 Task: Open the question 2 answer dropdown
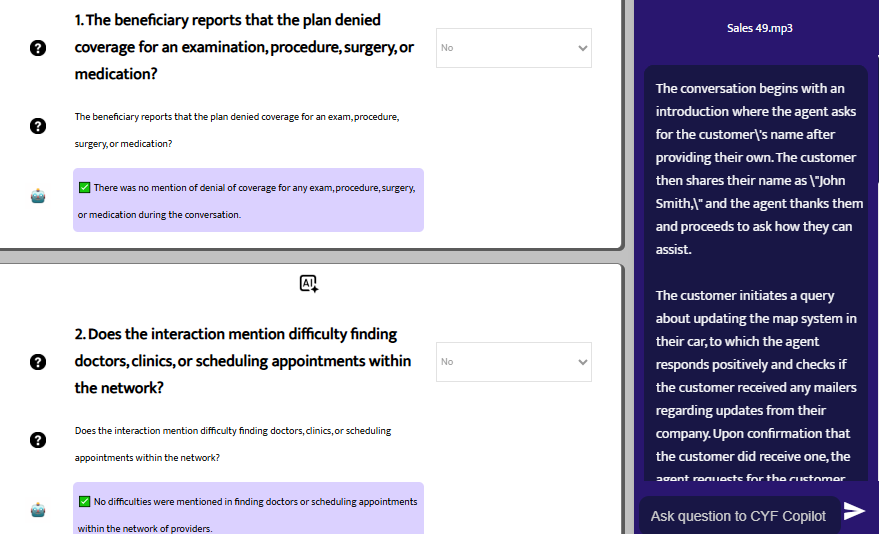[x=513, y=362]
